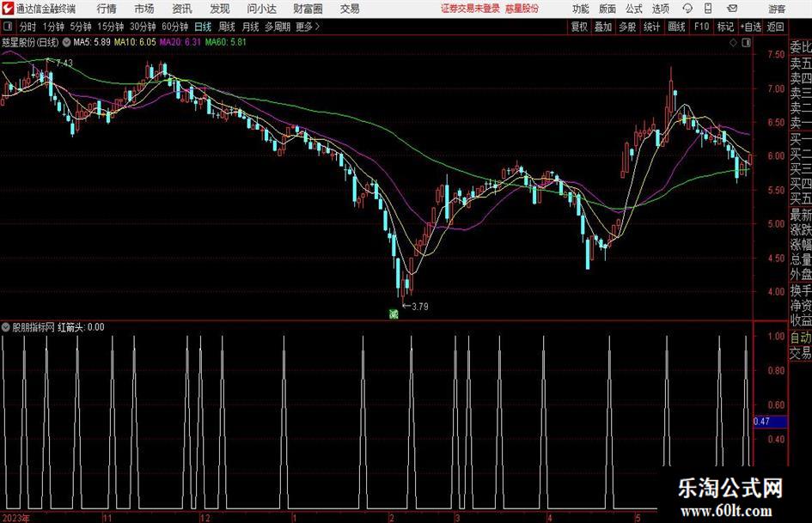Open the 问小达 menu
812x523 pixels.
pyautogui.click(x=261, y=9)
